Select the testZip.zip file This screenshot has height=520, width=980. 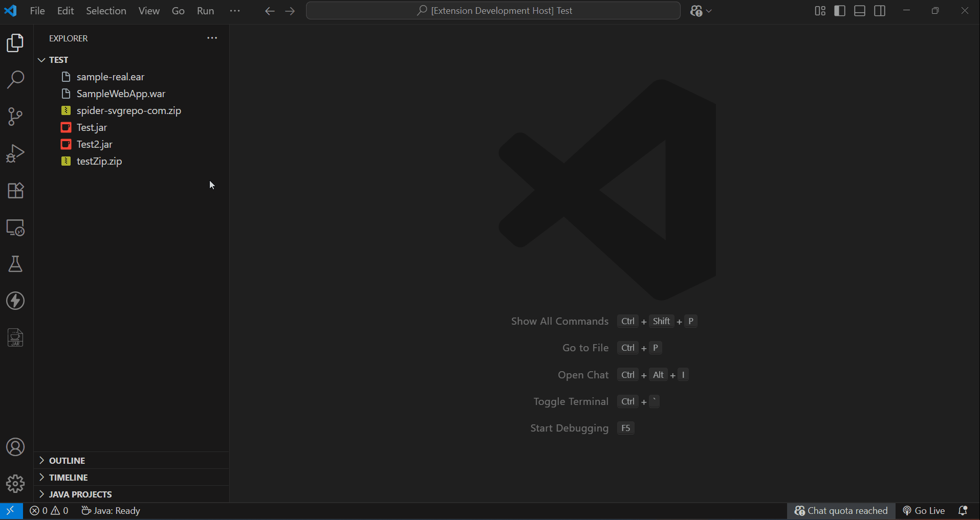[x=132, y=161]
